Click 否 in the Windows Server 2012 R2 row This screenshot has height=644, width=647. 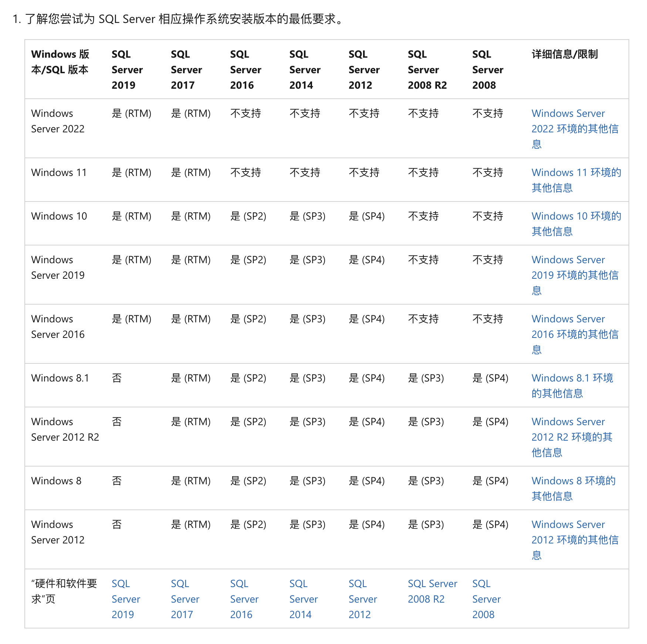coord(117,422)
